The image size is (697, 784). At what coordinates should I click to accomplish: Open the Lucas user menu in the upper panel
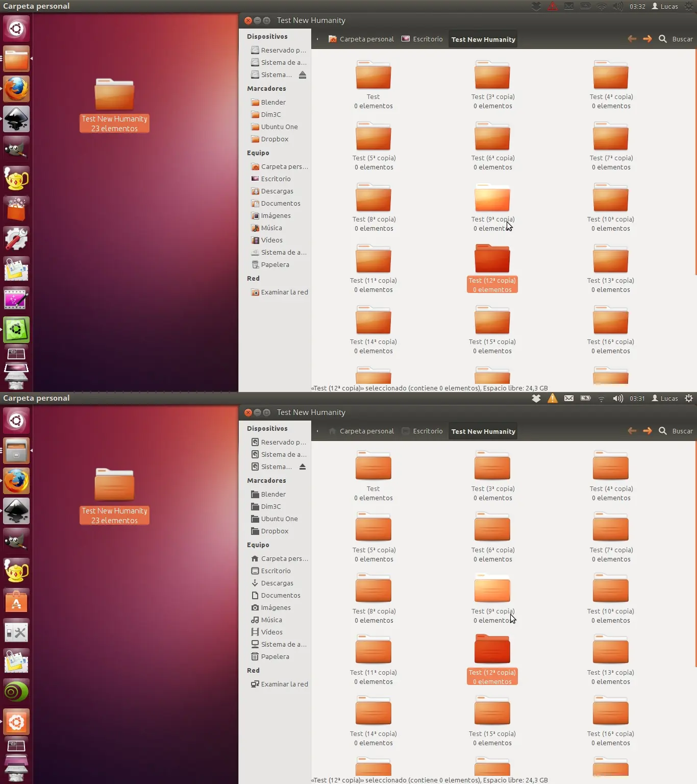(x=665, y=6)
